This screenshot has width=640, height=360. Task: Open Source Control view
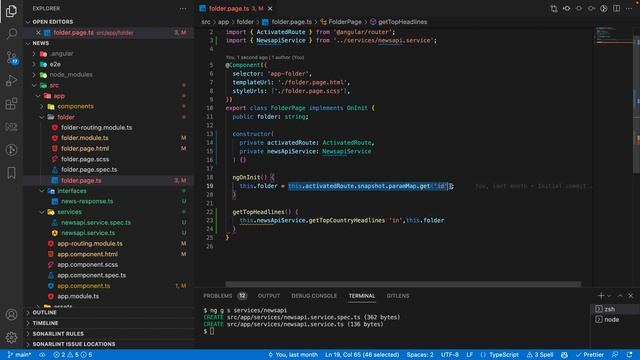point(11,58)
